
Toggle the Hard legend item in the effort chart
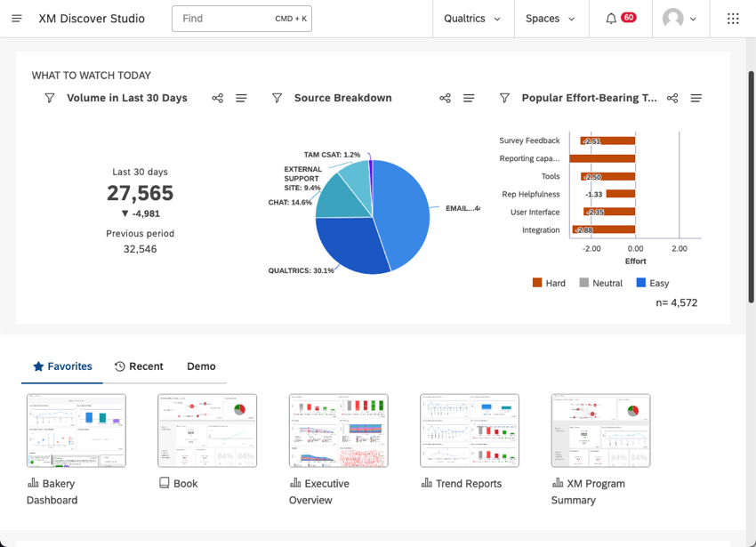[x=549, y=283]
